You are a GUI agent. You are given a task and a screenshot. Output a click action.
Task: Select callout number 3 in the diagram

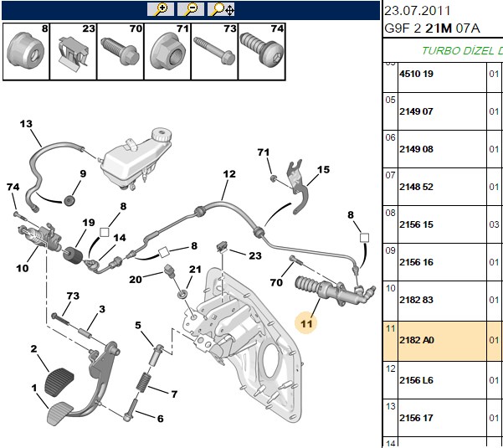click(102, 309)
